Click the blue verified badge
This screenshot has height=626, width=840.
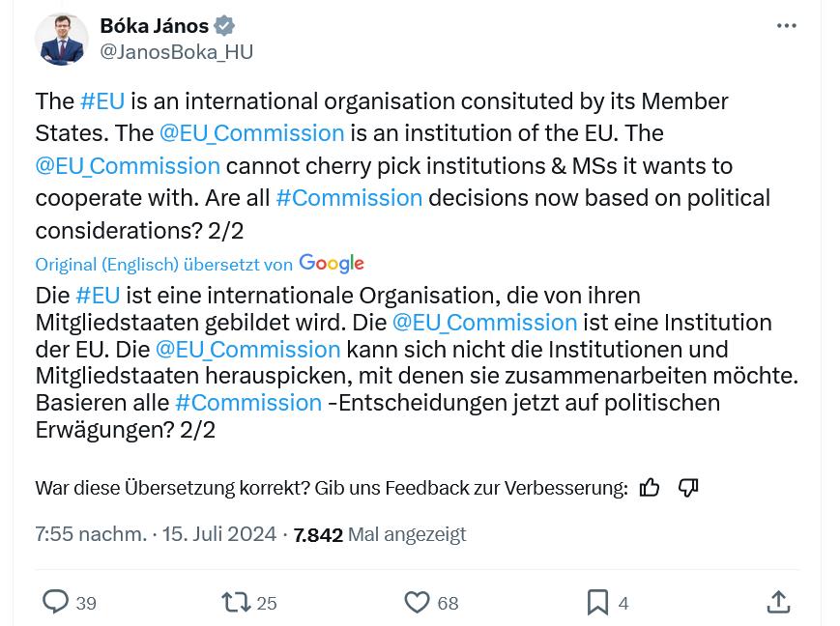pyautogui.click(x=224, y=26)
